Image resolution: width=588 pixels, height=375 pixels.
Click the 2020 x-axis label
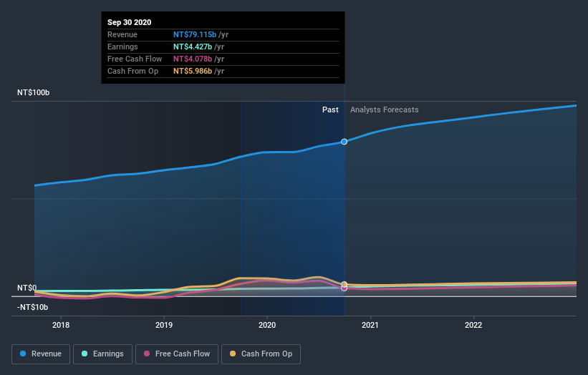[267, 325]
